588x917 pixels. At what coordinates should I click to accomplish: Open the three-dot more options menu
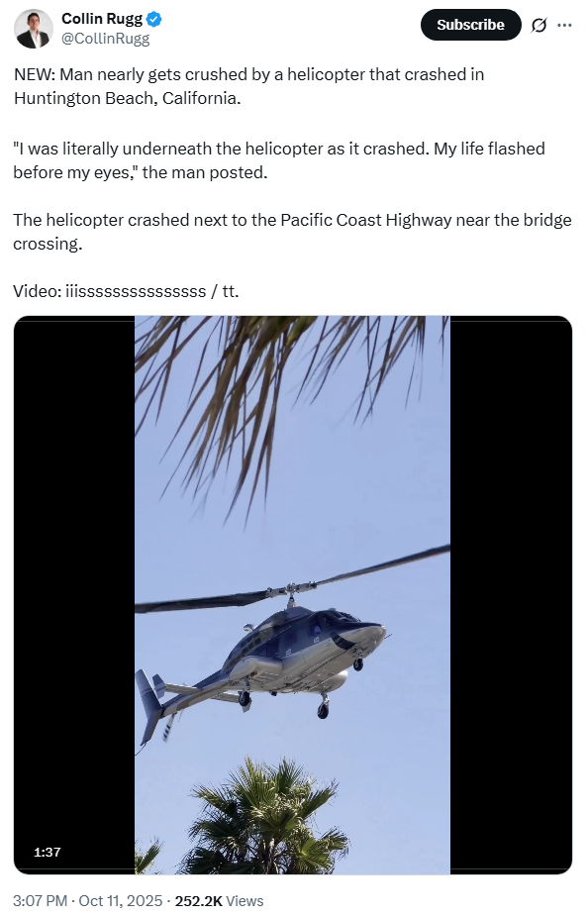coord(564,25)
